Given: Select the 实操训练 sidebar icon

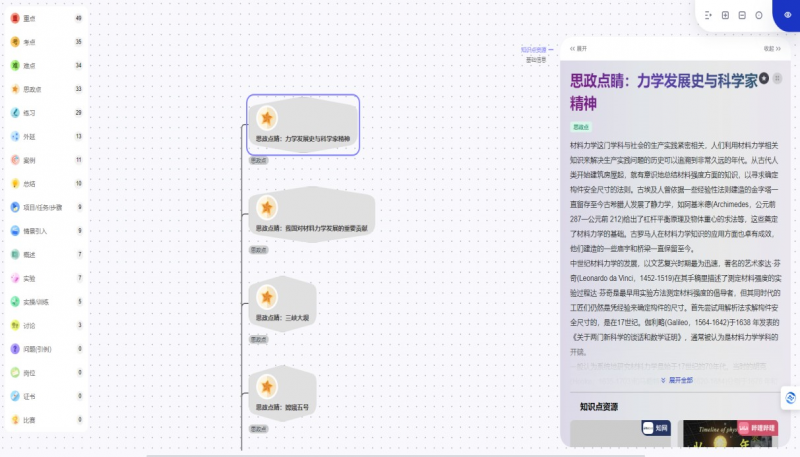Looking at the screenshot, I should pos(15,301).
